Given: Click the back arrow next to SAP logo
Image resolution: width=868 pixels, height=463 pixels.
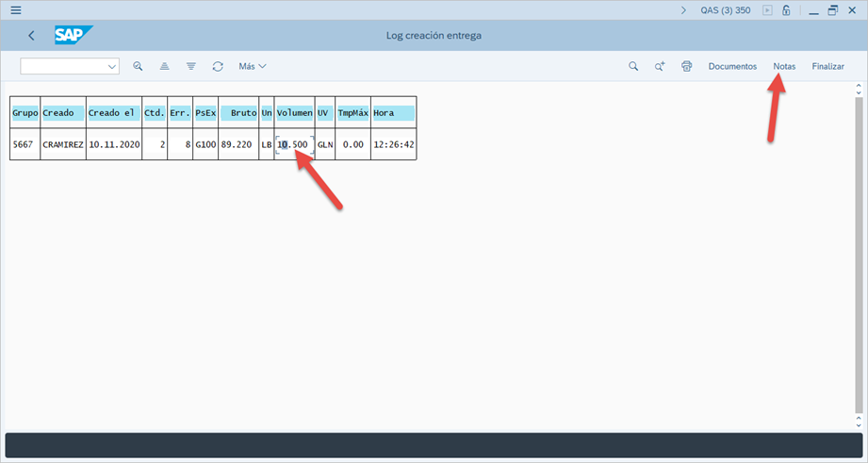Looking at the screenshot, I should coord(31,36).
